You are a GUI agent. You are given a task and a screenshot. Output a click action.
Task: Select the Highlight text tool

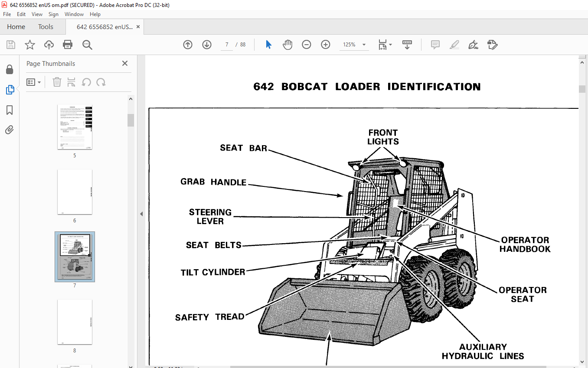pyautogui.click(x=454, y=45)
